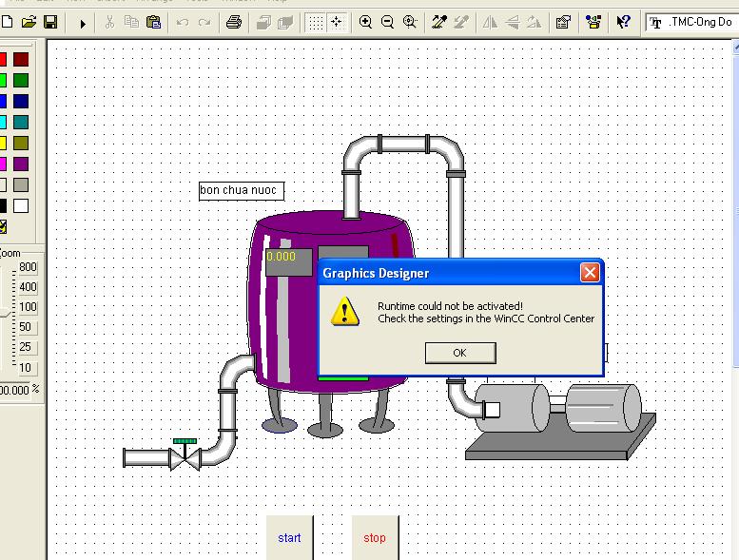Pick the olive color swatch

21,143
